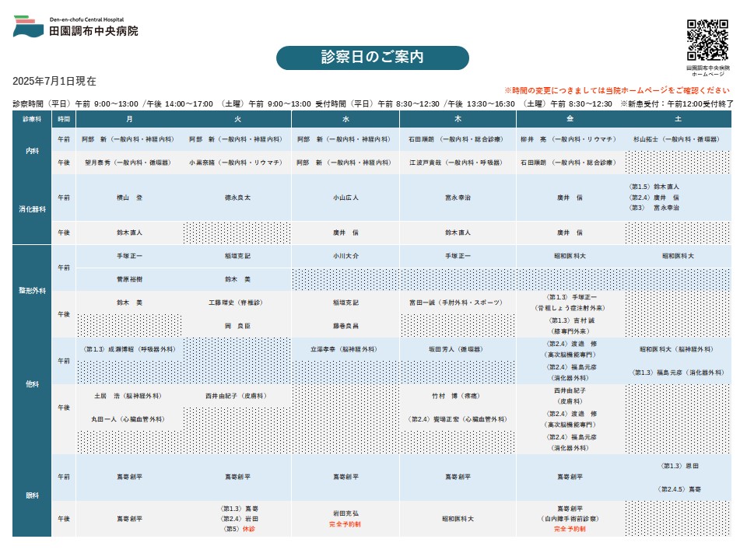Click 富田一誠 (手肘外科・スポーツ) on Thursday

[456, 303]
